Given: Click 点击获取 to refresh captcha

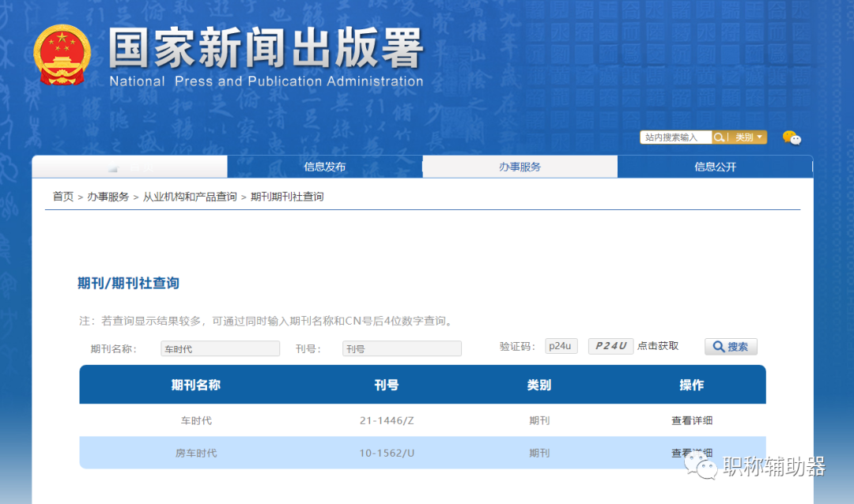Looking at the screenshot, I should click(x=658, y=345).
